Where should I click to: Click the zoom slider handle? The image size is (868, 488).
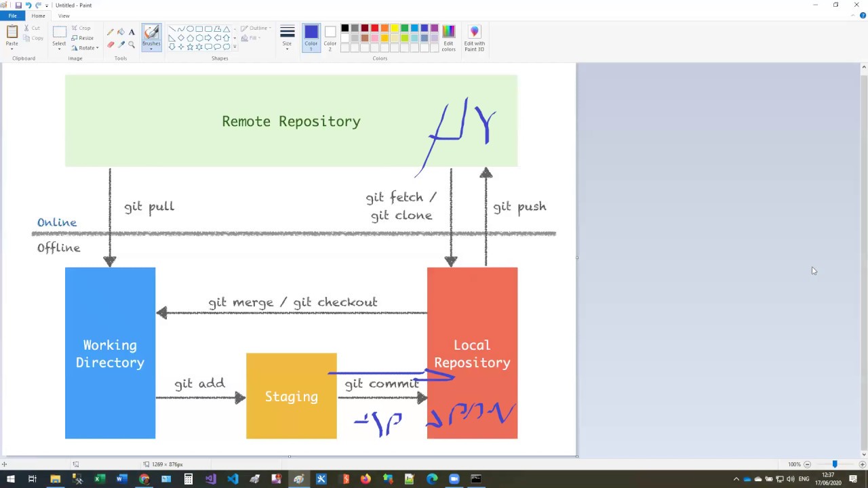click(x=835, y=464)
